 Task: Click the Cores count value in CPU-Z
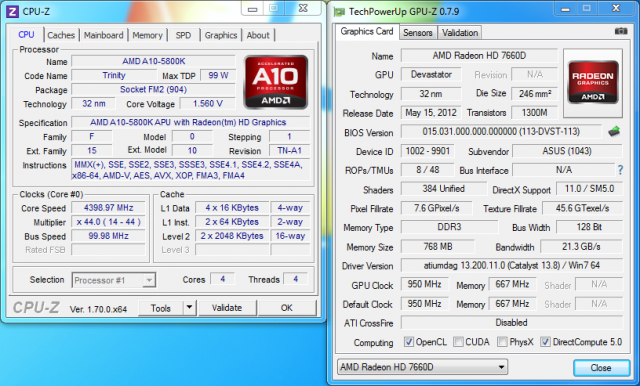click(x=222, y=279)
